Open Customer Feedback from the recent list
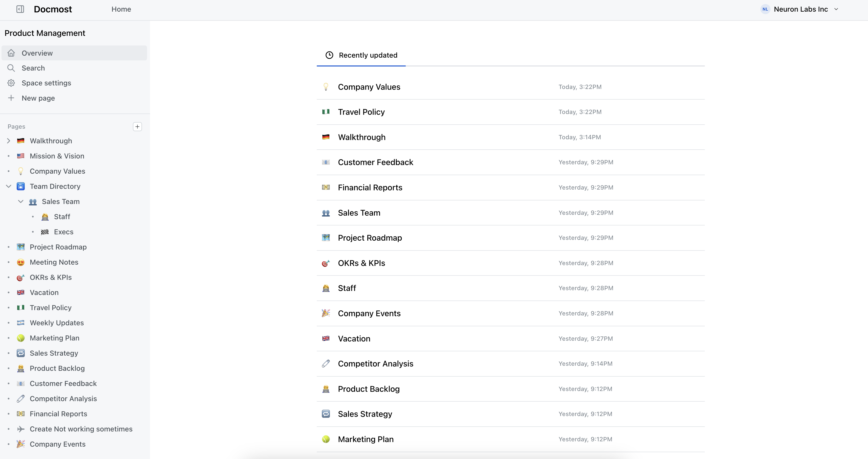This screenshot has height=459, width=868. tap(511, 162)
